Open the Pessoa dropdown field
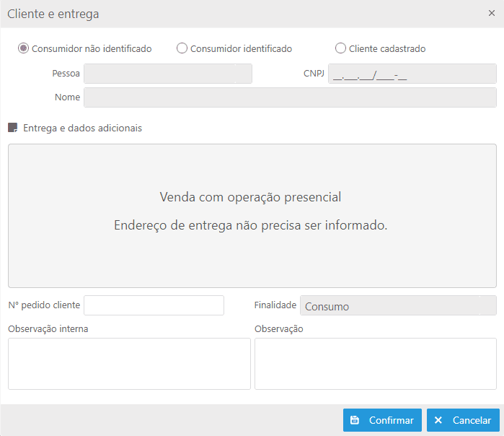Image resolution: width=504 pixels, height=436 pixels. point(168,74)
